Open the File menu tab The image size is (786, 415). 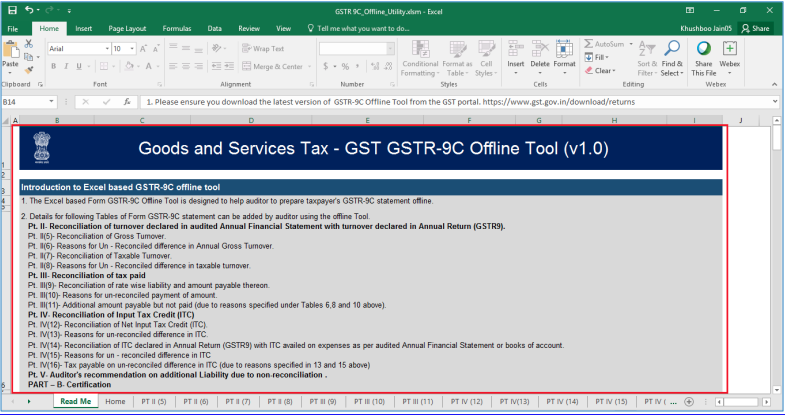[13, 29]
